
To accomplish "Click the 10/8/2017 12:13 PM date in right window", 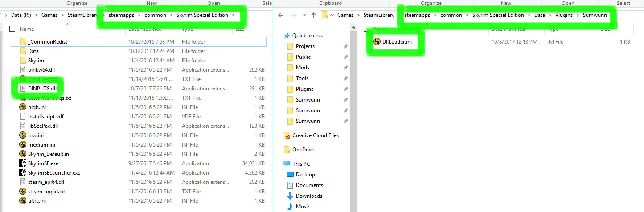I will coord(514,41).
